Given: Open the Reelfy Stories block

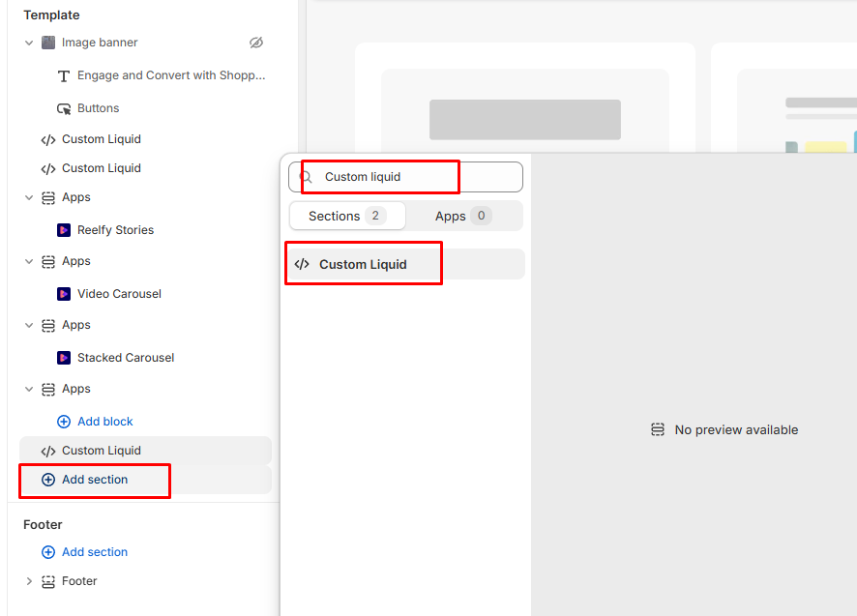Looking at the screenshot, I should pos(115,230).
